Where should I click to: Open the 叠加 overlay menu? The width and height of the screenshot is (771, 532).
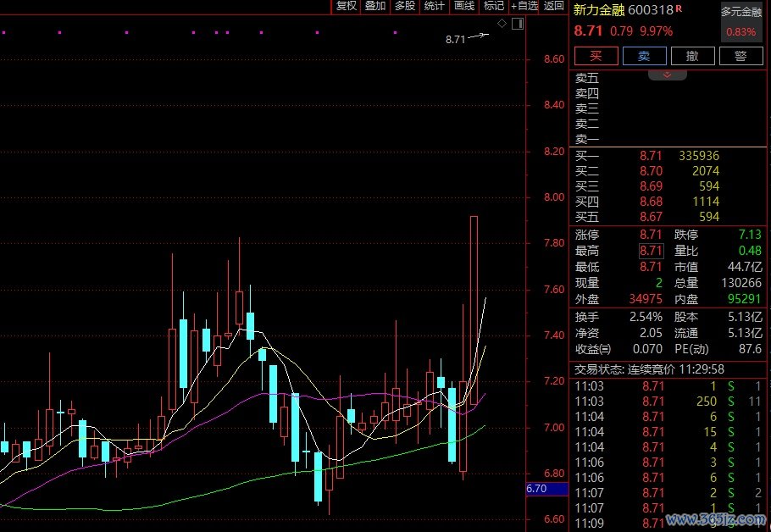pyautogui.click(x=374, y=6)
